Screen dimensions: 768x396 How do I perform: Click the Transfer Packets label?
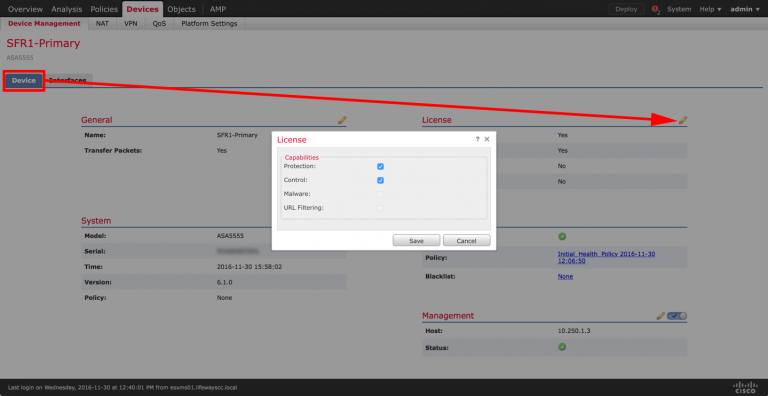113,150
